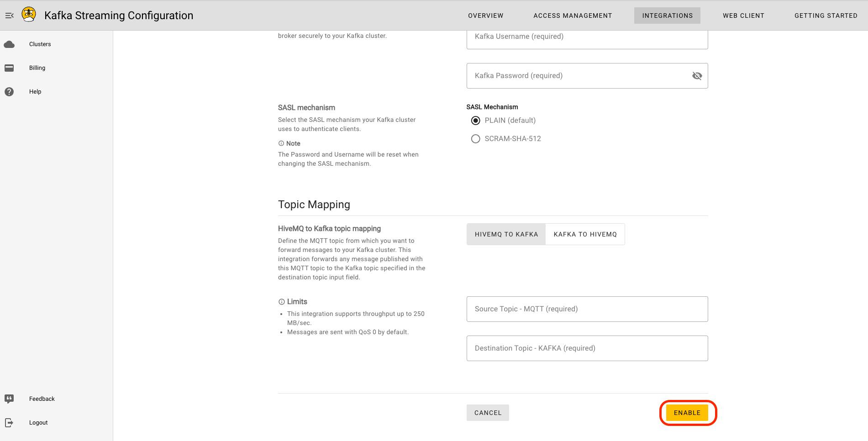The height and width of the screenshot is (441, 868).
Task: Open the Overview tab
Action: click(x=485, y=16)
